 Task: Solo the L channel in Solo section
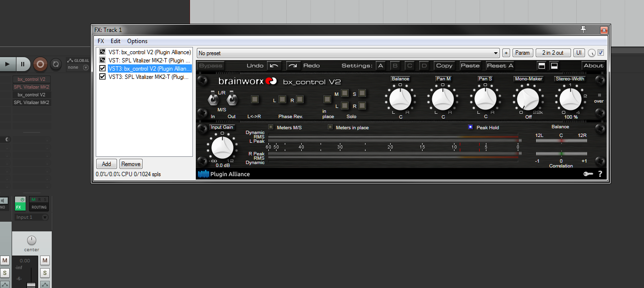(x=345, y=106)
